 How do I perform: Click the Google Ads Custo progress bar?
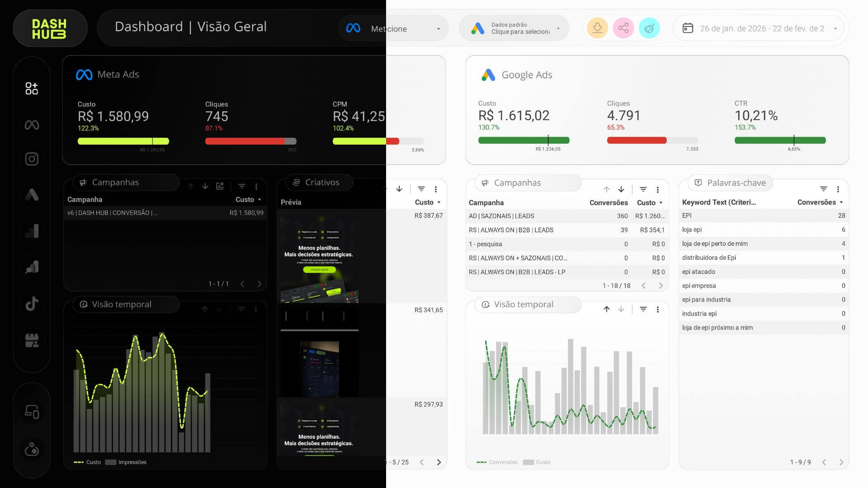[524, 141]
